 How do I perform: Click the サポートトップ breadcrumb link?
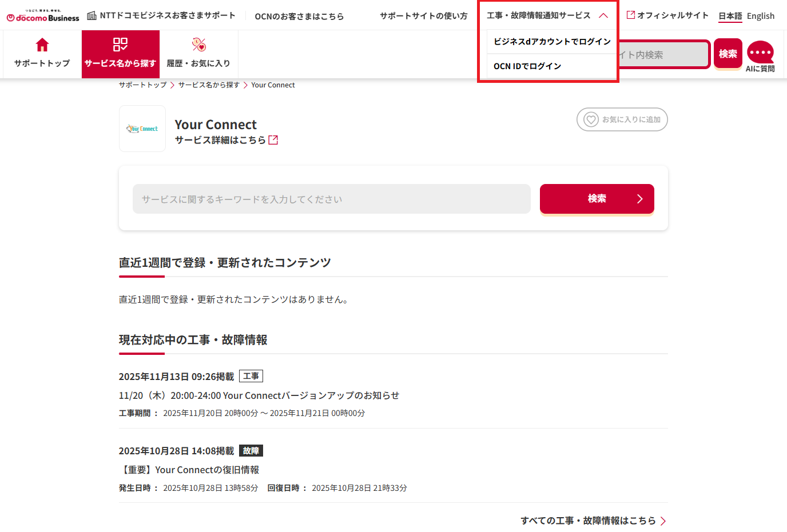click(143, 85)
